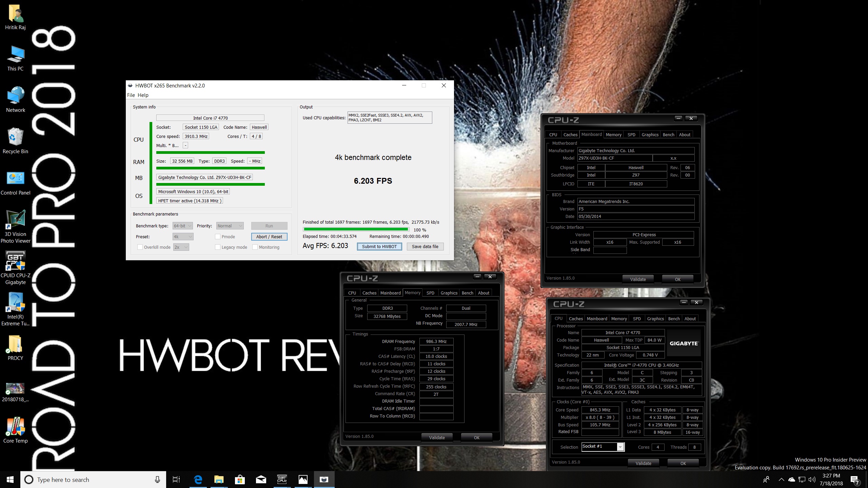Click the DRAM Frequency 986.3 MHz field
The height and width of the screenshot is (488, 868).
click(436, 341)
